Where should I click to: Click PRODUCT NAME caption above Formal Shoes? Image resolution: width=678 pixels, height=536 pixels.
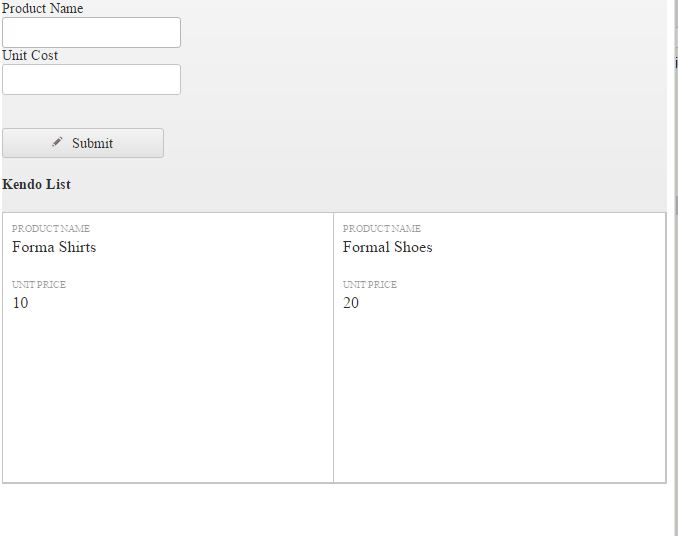[382, 229]
